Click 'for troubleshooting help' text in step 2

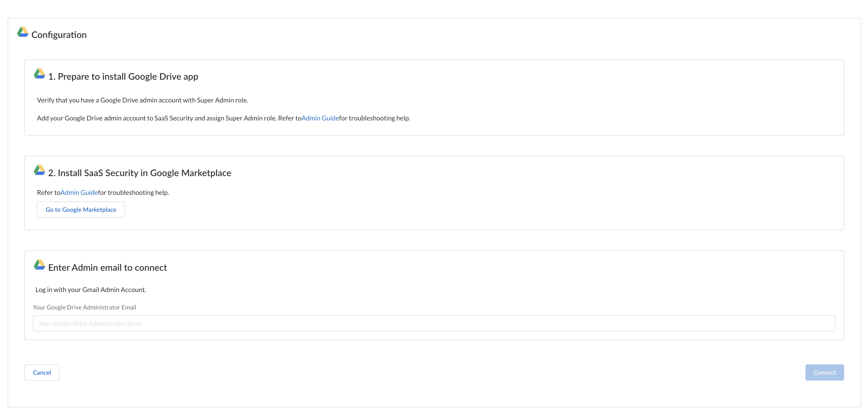click(134, 193)
